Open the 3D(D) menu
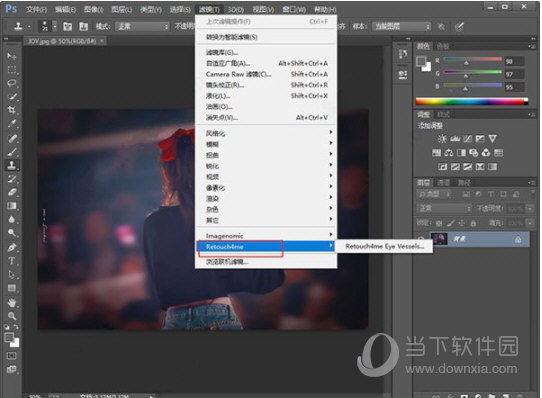The height and width of the screenshot is (398, 542). (236, 9)
